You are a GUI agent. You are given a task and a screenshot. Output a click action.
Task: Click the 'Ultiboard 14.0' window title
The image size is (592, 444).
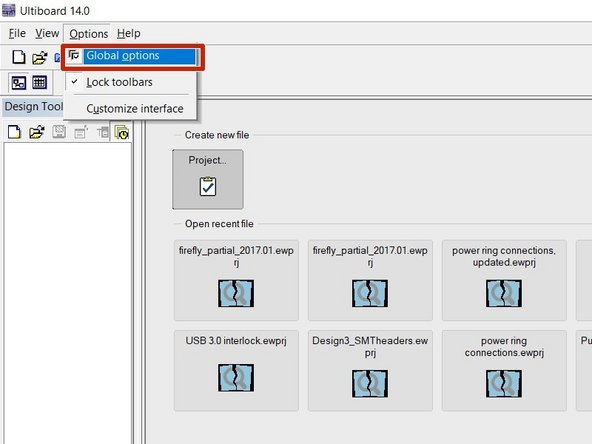pos(55,11)
